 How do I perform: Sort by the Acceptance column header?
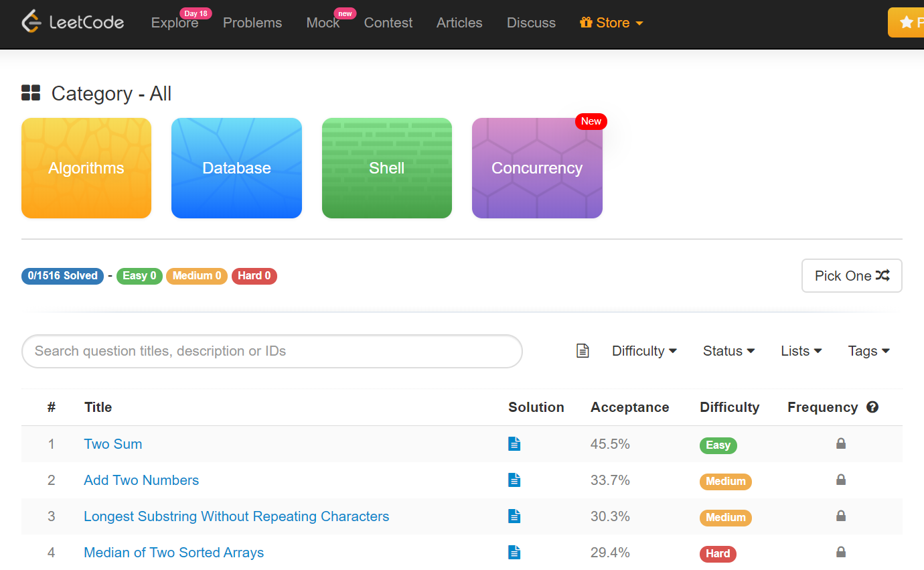click(629, 407)
